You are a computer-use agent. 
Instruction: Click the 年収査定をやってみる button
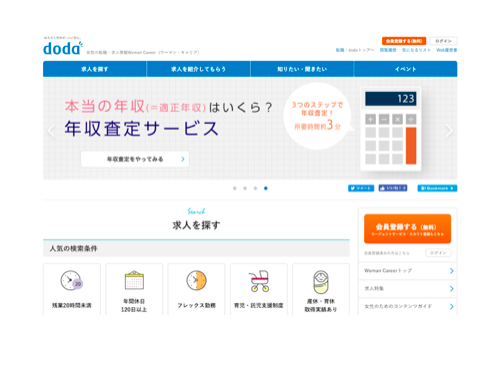(x=135, y=159)
